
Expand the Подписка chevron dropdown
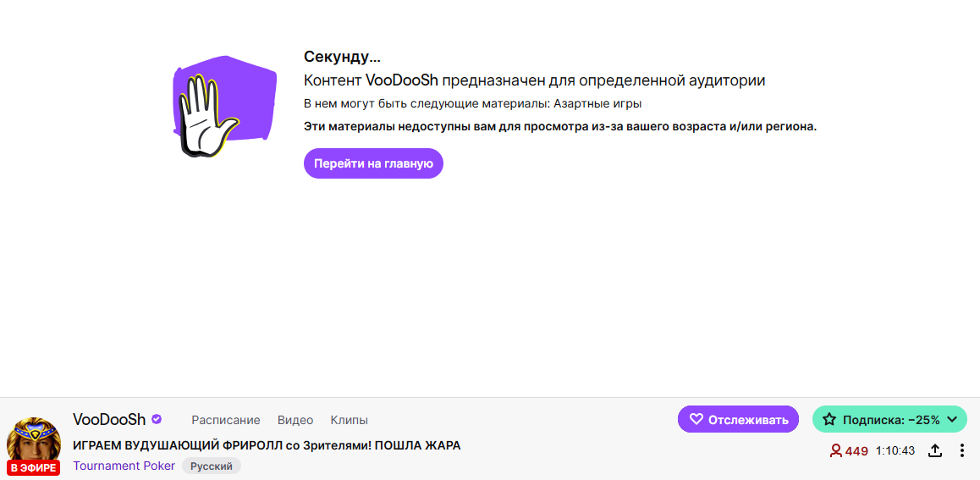click(953, 419)
